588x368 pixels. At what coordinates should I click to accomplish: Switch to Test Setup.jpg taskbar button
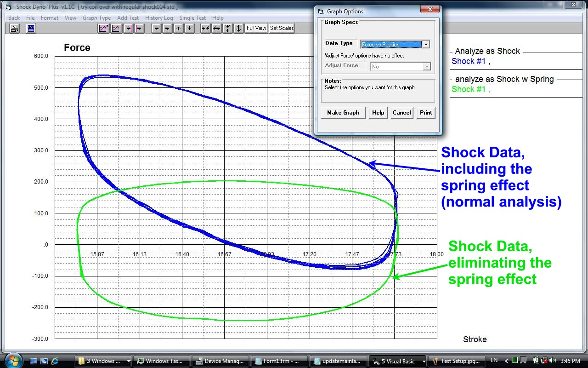click(456, 361)
